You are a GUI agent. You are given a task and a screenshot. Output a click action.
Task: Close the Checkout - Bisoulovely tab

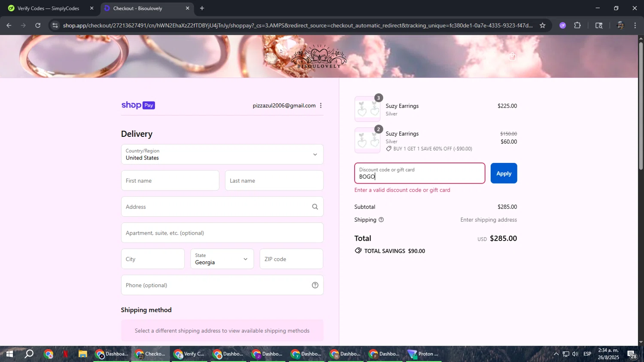click(x=188, y=8)
